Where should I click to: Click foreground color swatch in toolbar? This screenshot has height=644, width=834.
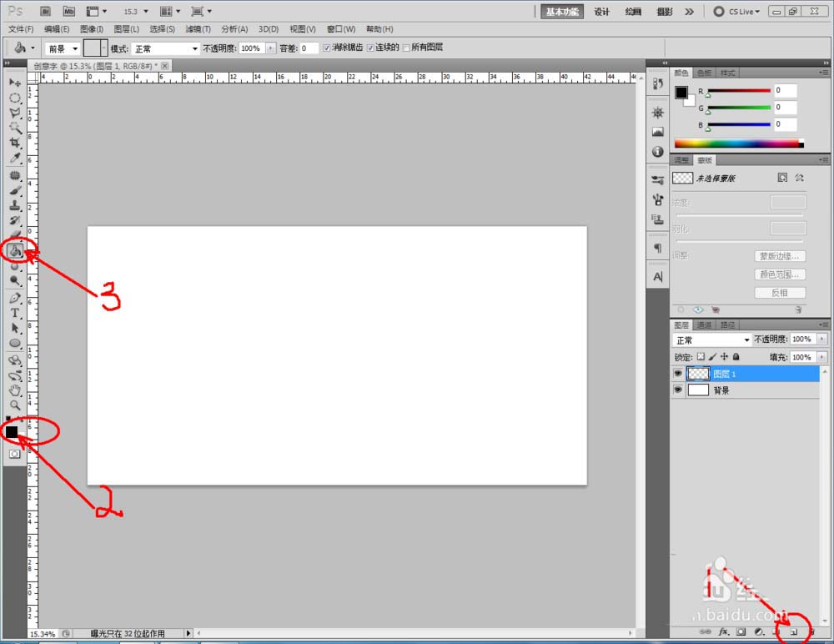coord(11,431)
